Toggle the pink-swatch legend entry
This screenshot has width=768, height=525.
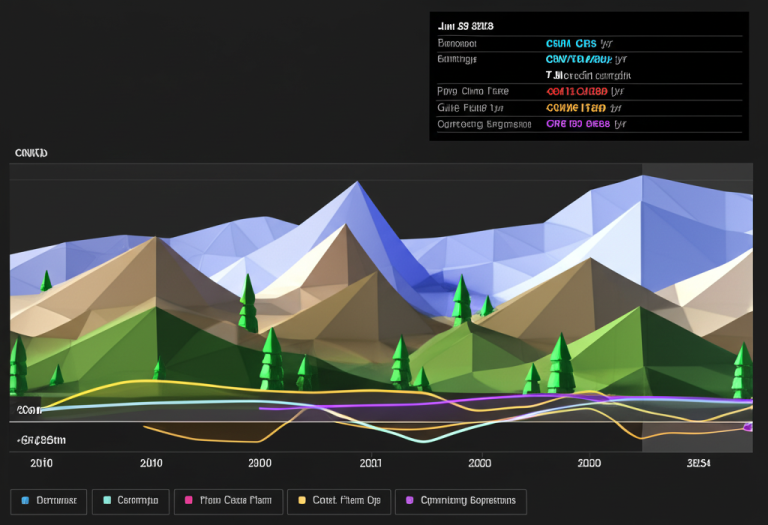[228, 501]
